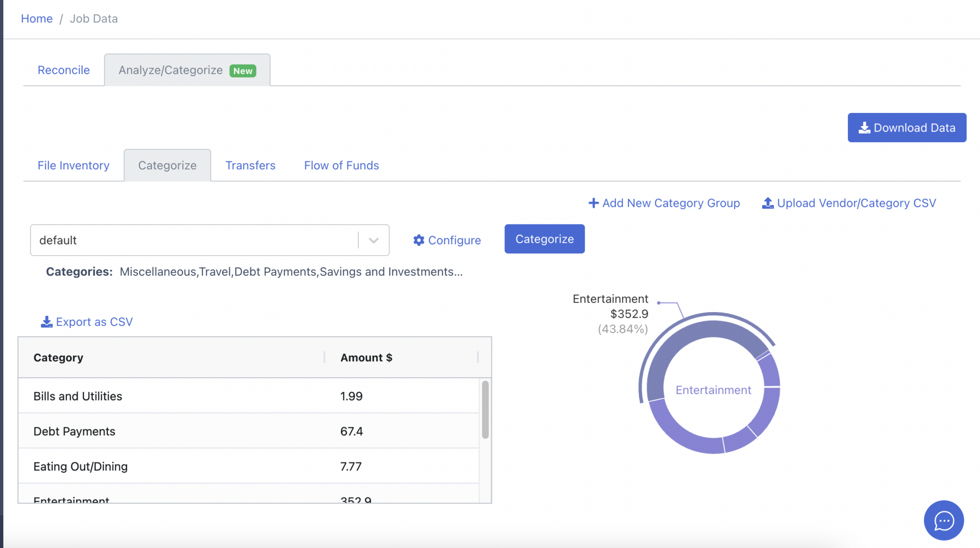980x548 pixels.
Task: Expand the default category group dropdown
Action: click(373, 240)
